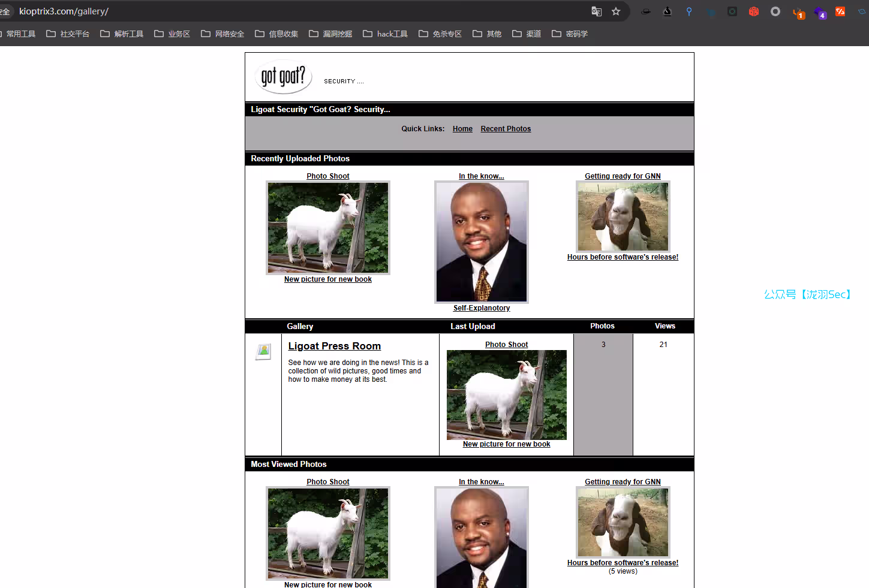The image size is (869, 588).
Task: Open the purple extension with badge 4
Action: (820, 13)
